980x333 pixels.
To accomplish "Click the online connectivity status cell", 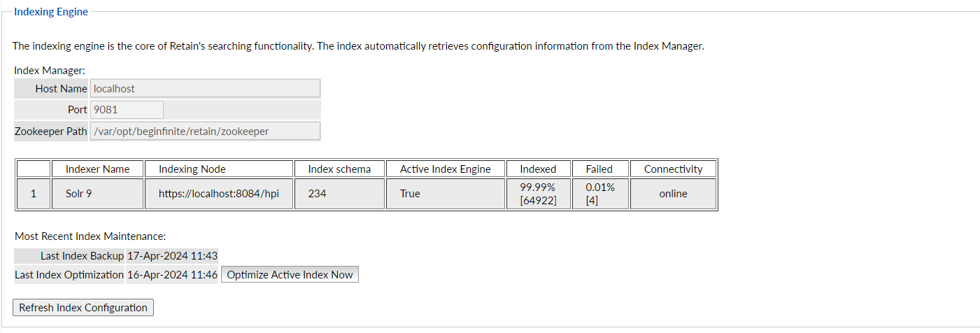I will (673, 194).
